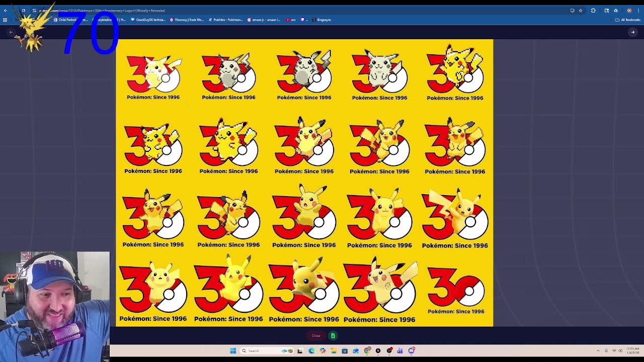Click the green icon beside Close
Viewport: 644px width, 362px height.
coord(333,335)
